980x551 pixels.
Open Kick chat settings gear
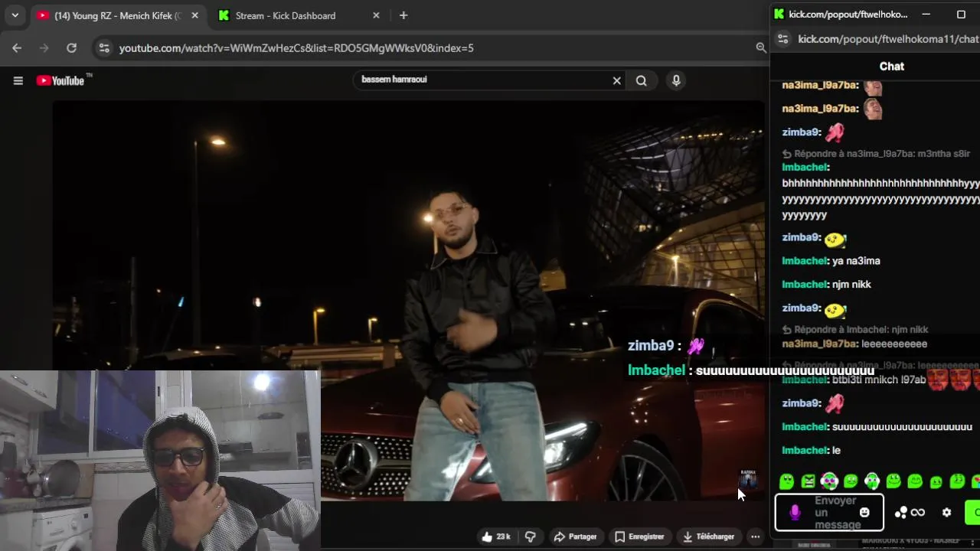(946, 513)
